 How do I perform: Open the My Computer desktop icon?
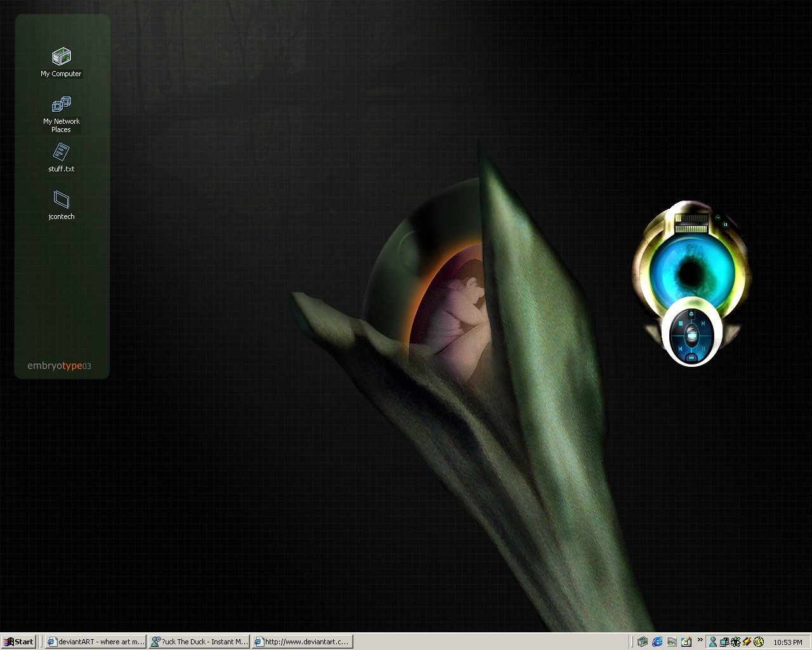coord(61,63)
